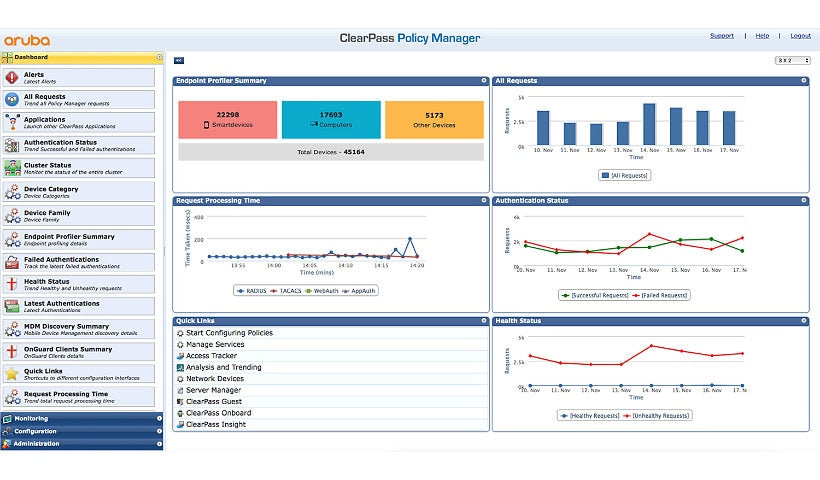Viewport: 820px width, 480px height.
Task: Click the Alerts icon in the sidebar
Action: coord(12,77)
